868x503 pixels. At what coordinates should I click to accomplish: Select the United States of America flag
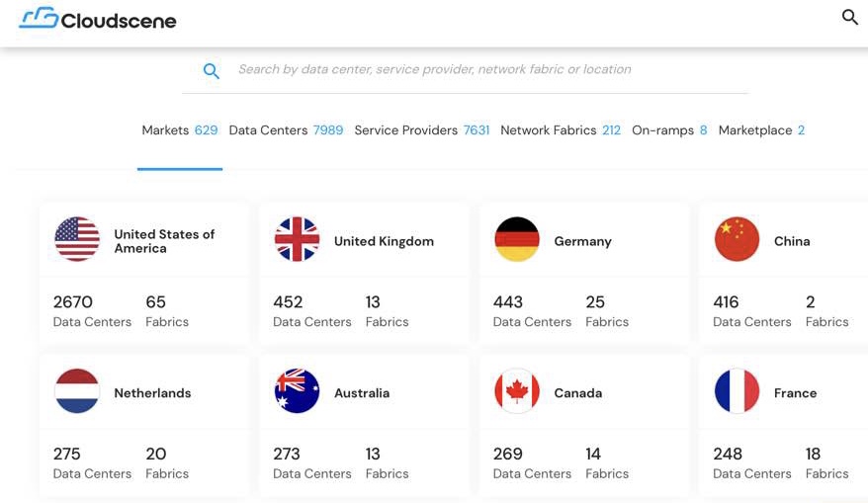click(x=77, y=239)
